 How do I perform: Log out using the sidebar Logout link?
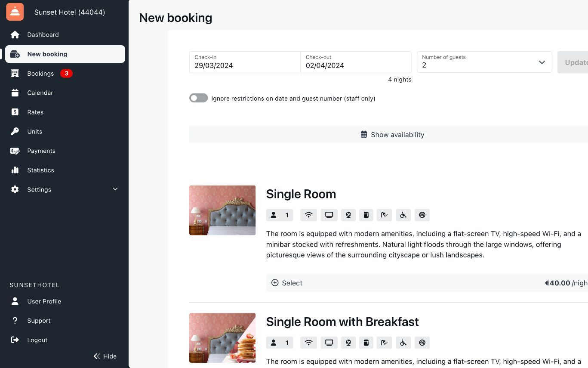pyautogui.click(x=37, y=340)
